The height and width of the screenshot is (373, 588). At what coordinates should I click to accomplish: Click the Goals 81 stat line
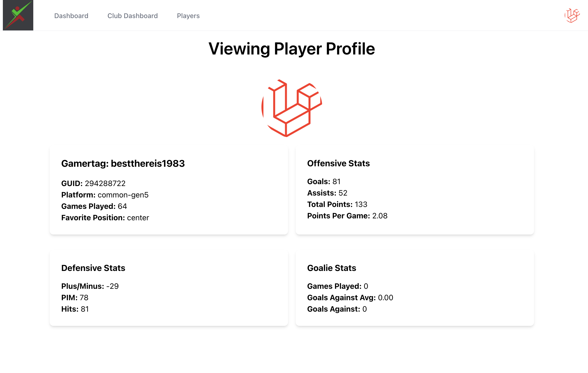(x=323, y=181)
